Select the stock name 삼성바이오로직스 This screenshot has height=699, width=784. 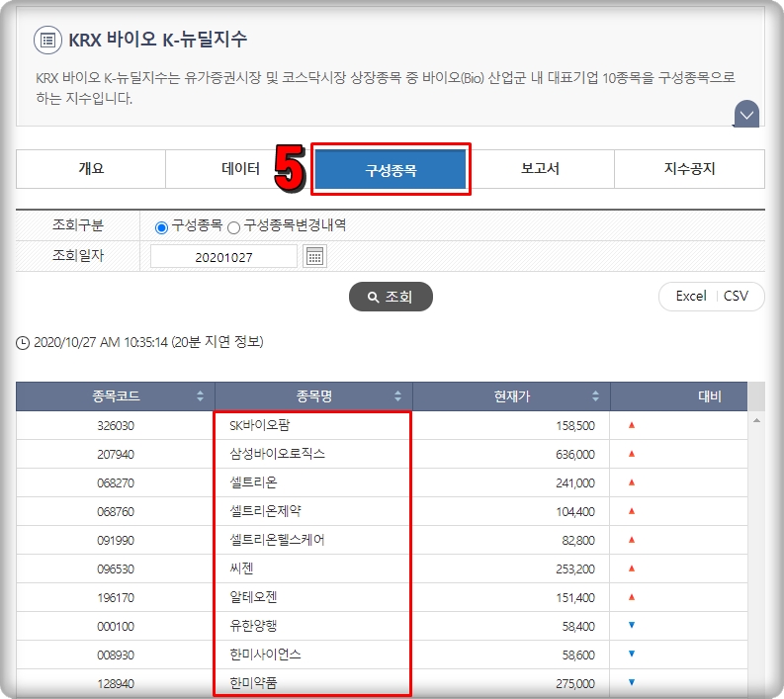pyautogui.click(x=277, y=454)
